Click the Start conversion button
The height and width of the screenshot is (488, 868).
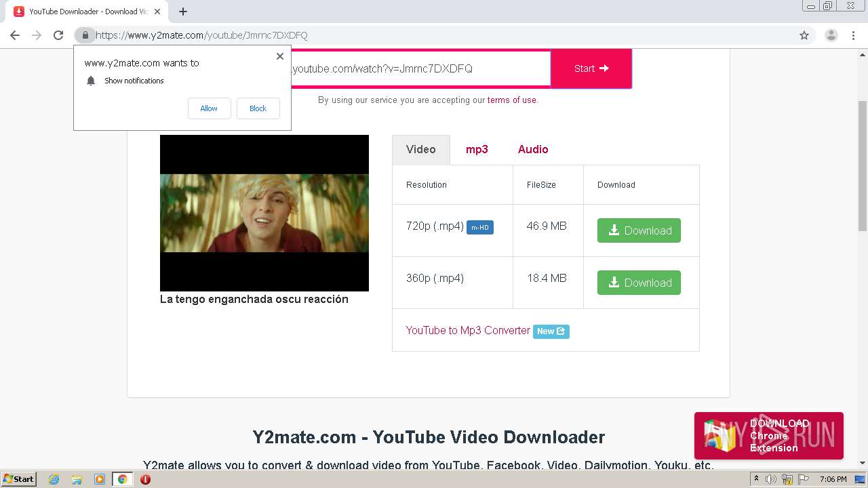(x=591, y=68)
